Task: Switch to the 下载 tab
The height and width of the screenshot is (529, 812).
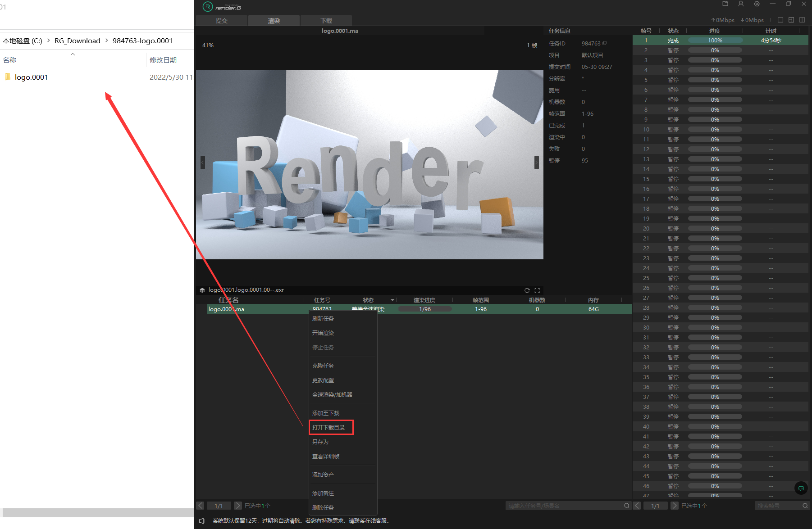Action: click(x=326, y=21)
